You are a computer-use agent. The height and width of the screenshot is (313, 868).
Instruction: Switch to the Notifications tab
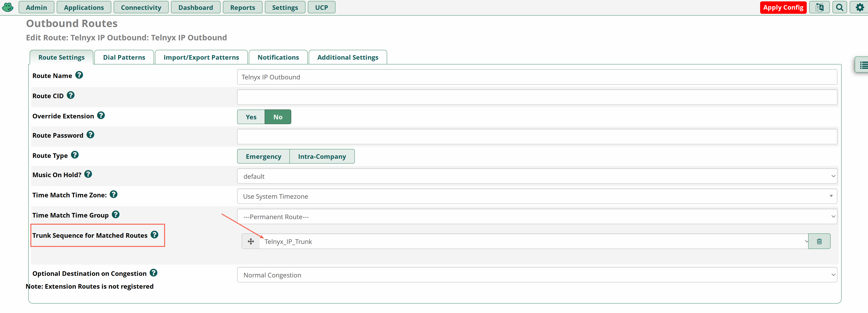(278, 57)
